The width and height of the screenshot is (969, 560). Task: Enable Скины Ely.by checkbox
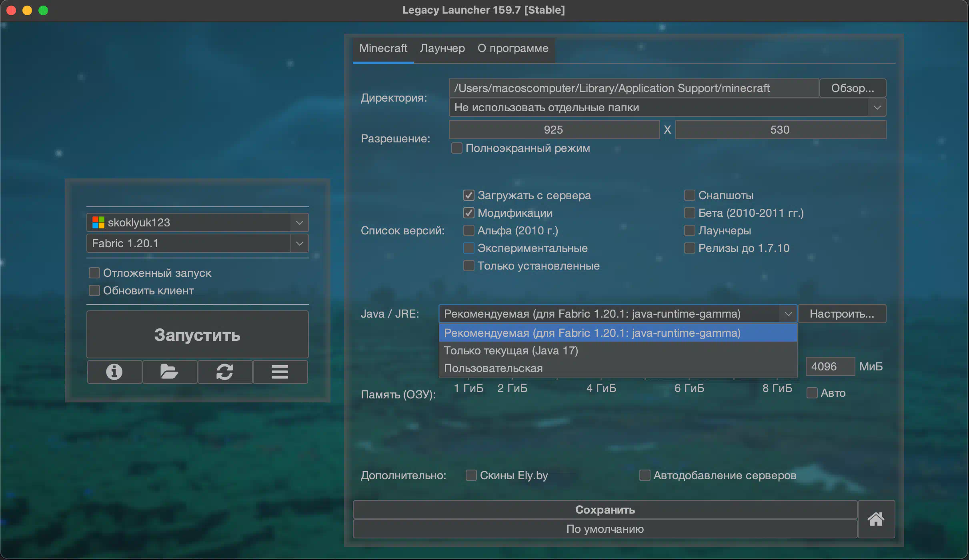click(x=471, y=475)
